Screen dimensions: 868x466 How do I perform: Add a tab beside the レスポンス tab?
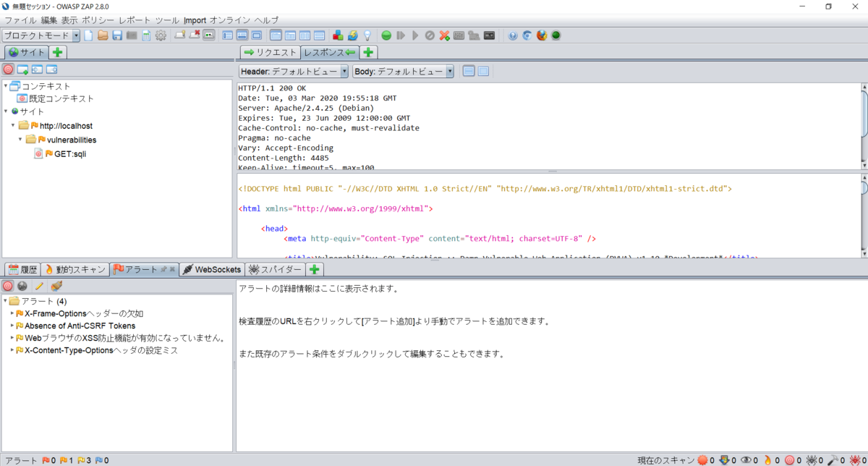click(x=368, y=52)
